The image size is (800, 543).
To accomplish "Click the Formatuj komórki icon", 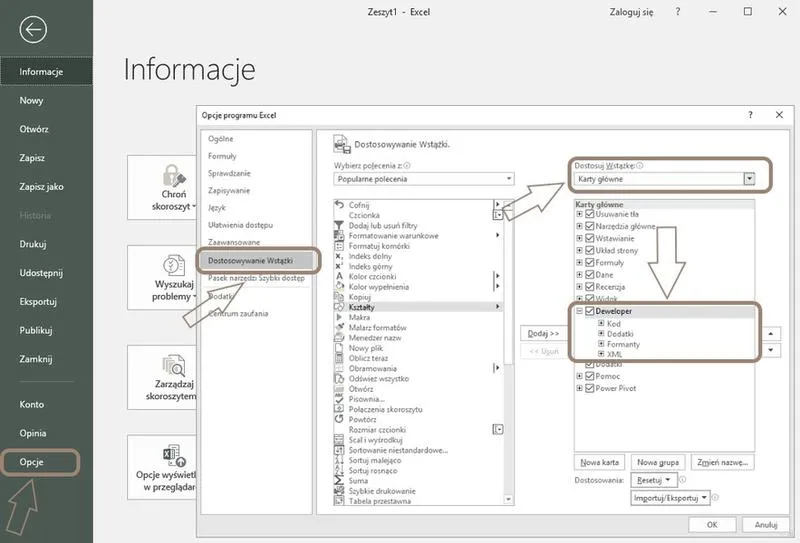I will 339,245.
